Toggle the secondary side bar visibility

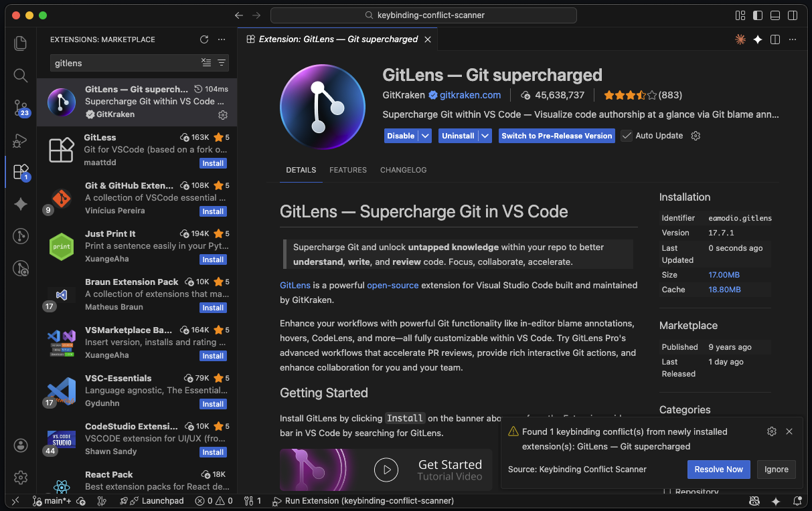(793, 15)
